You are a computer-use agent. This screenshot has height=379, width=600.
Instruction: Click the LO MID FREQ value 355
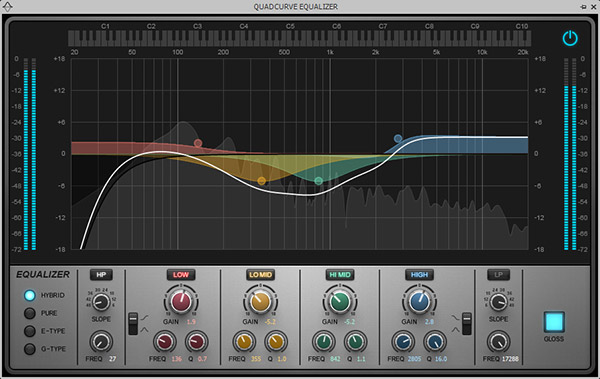pos(256,359)
